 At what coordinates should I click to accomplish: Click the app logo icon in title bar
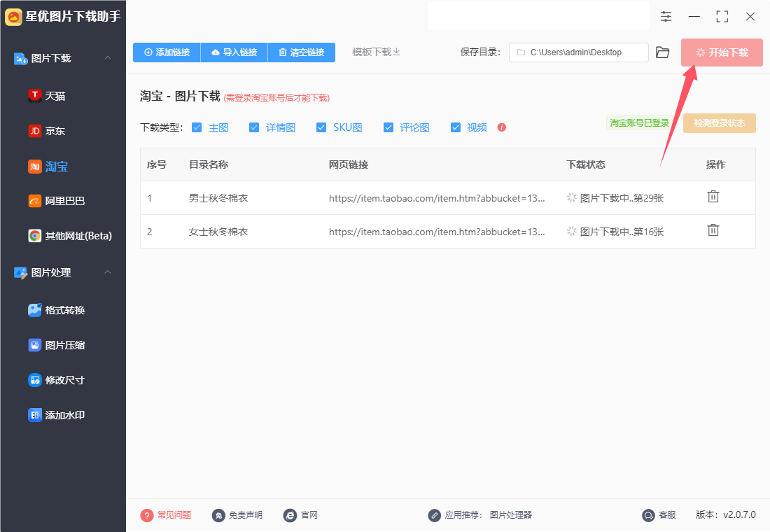point(13,17)
